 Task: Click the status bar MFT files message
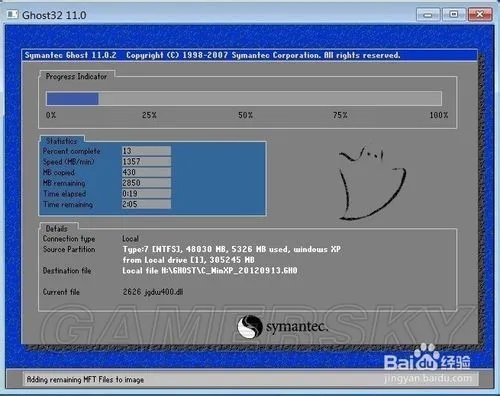(85, 380)
